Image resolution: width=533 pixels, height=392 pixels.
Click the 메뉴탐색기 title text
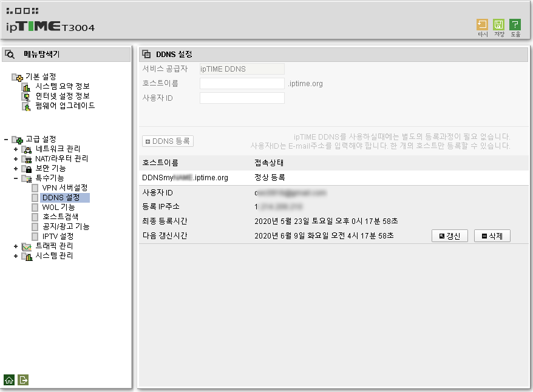[x=41, y=55]
